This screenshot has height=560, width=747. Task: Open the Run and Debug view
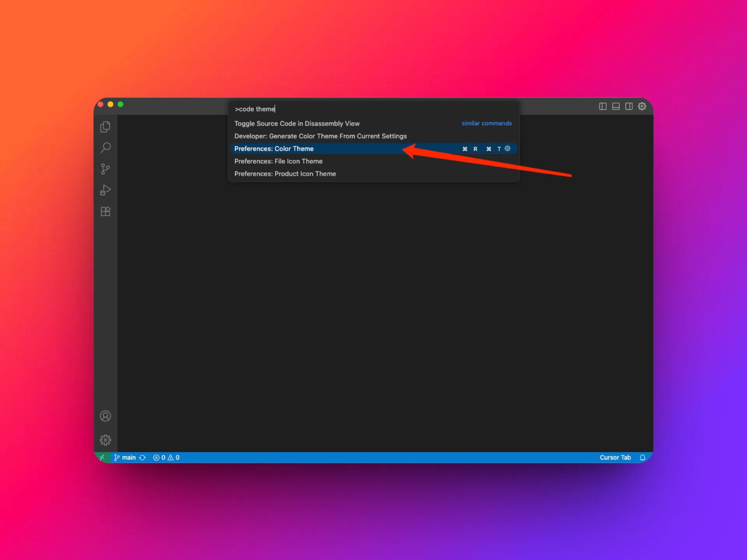tap(105, 190)
